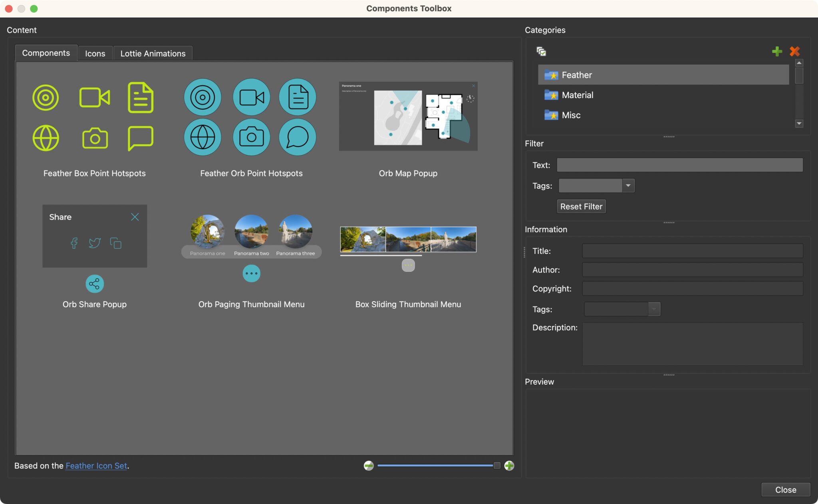Click the teal orb speech bubble icon

pyautogui.click(x=298, y=137)
